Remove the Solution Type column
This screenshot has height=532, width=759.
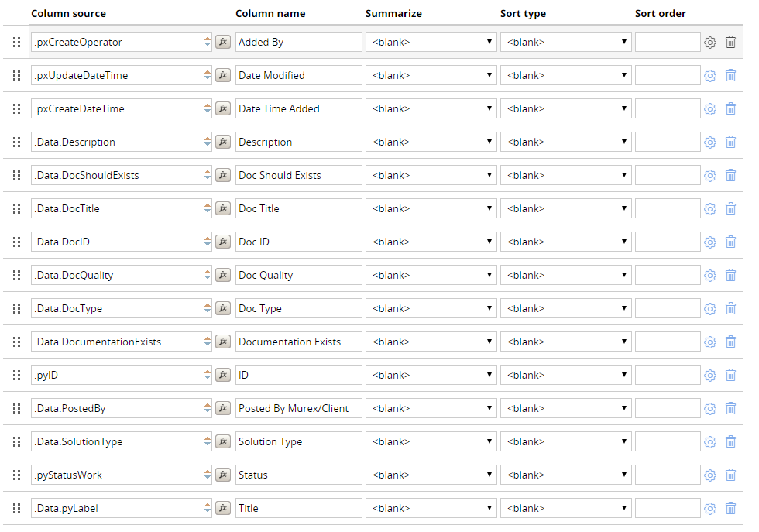point(730,441)
